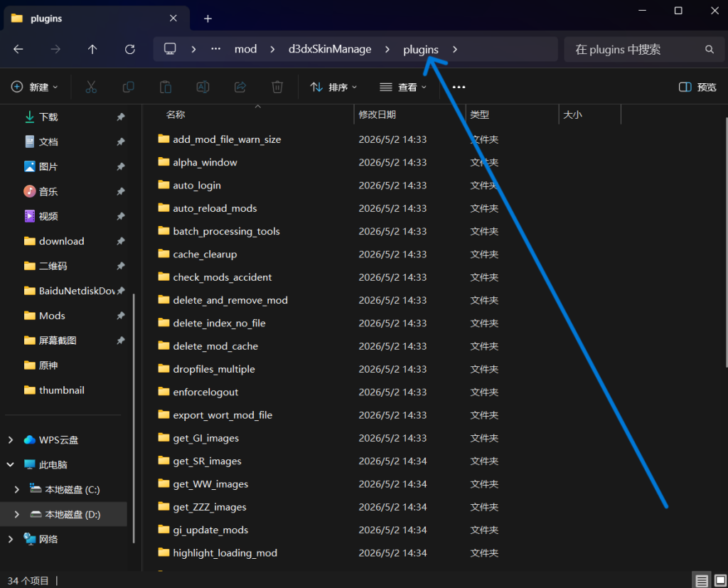Expand the 本地磁盘 (D:) node
The height and width of the screenshot is (588, 728).
[17, 514]
